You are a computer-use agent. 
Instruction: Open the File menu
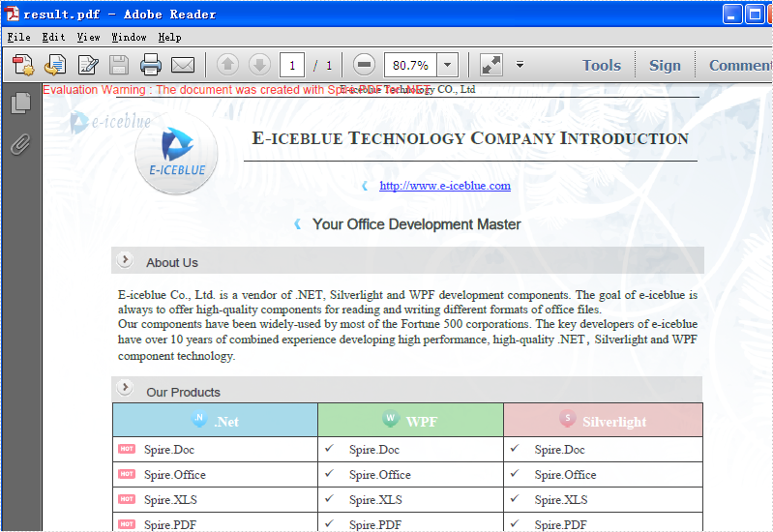[x=18, y=38]
